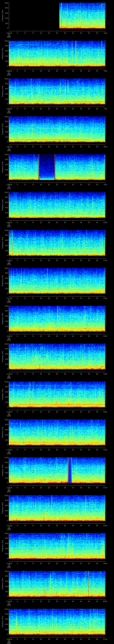114x644 pixels.
Task: Click the "2:13:00" start time label
Action: (9, 374)
